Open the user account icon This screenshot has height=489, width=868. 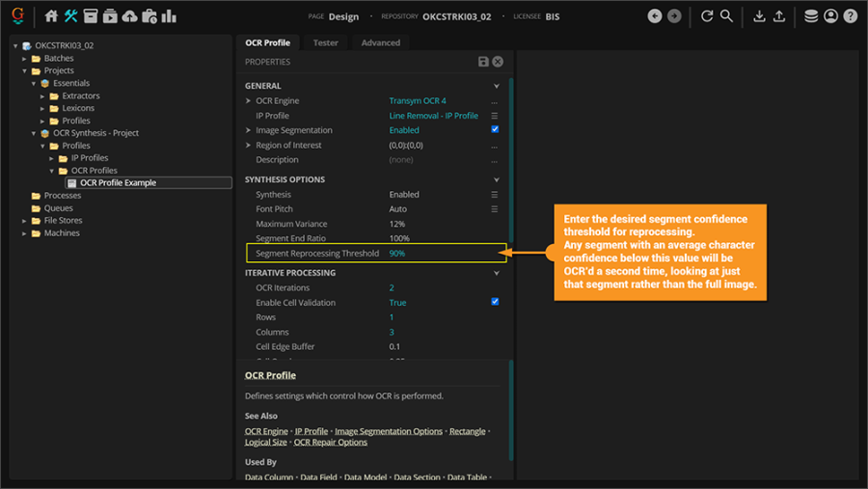[x=830, y=16]
